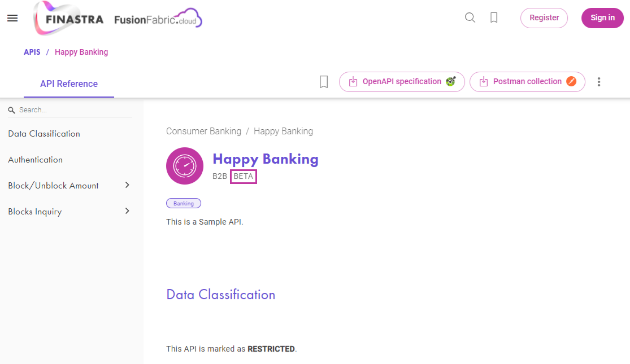Open Block/Unblock Amount sidebar item
The height and width of the screenshot is (364, 630).
(x=53, y=186)
